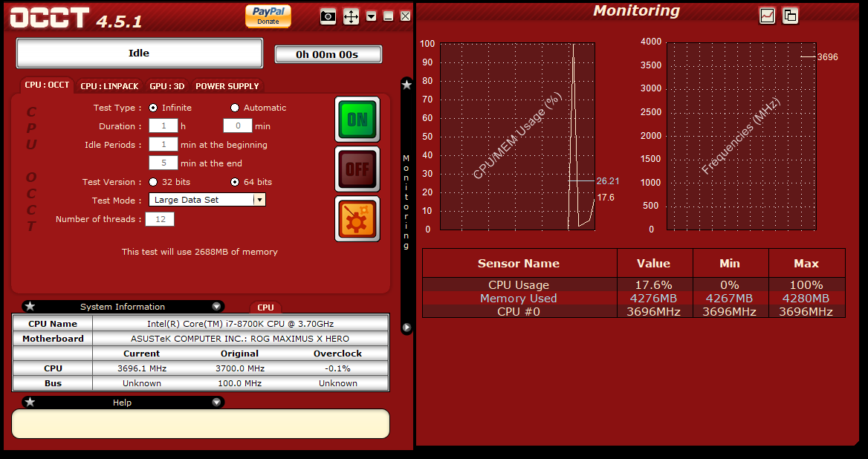Viewport: 868px width, 459px height.
Task: Click the 2688MB memory usage notice
Action: coord(200,252)
